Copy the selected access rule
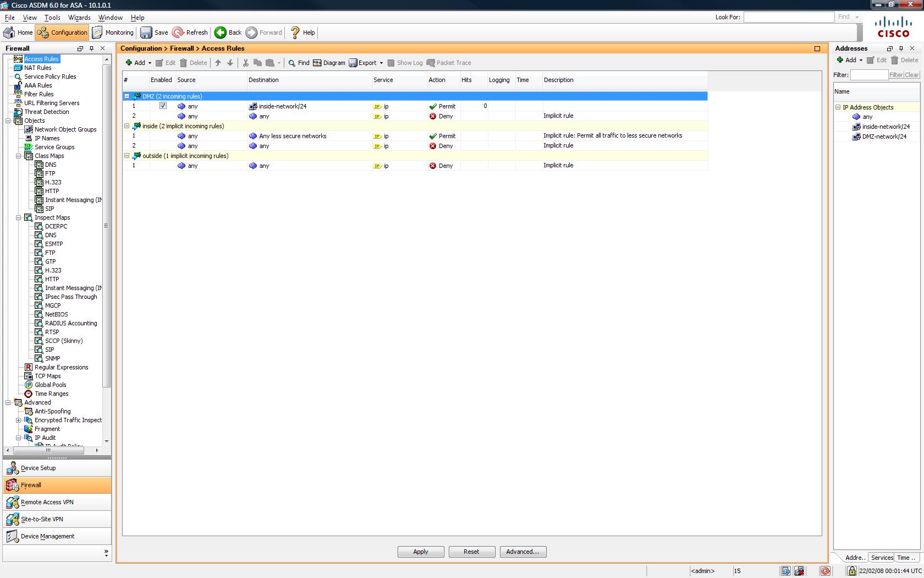This screenshot has width=924, height=578. (x=257, y=63)
